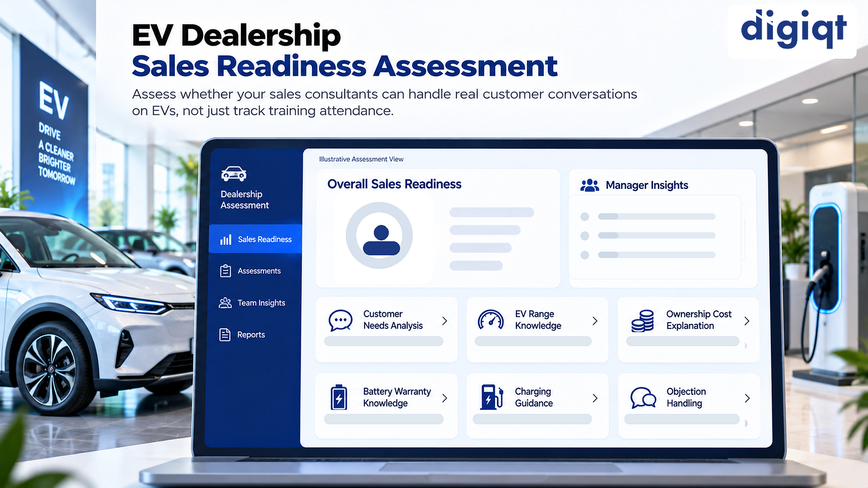The image size is (868, 488).
Task: Click the charging station icon for Charging Guidance
Action: click(491, 397)
